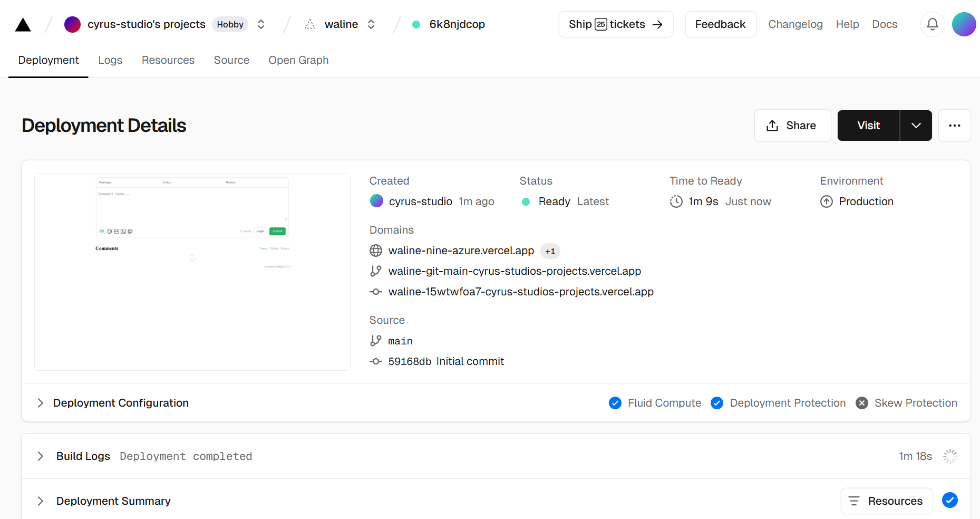Viewport: 980px width, 519px height.
Task: Click the branch icon next to main
Action: point(376,341)
